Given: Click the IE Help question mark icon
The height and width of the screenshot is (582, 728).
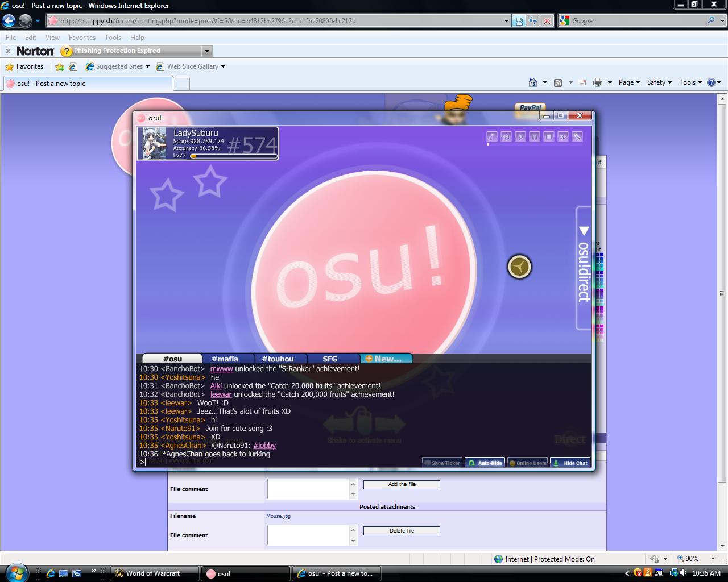Looking at the screenshot, I should [x=711, y=82].
